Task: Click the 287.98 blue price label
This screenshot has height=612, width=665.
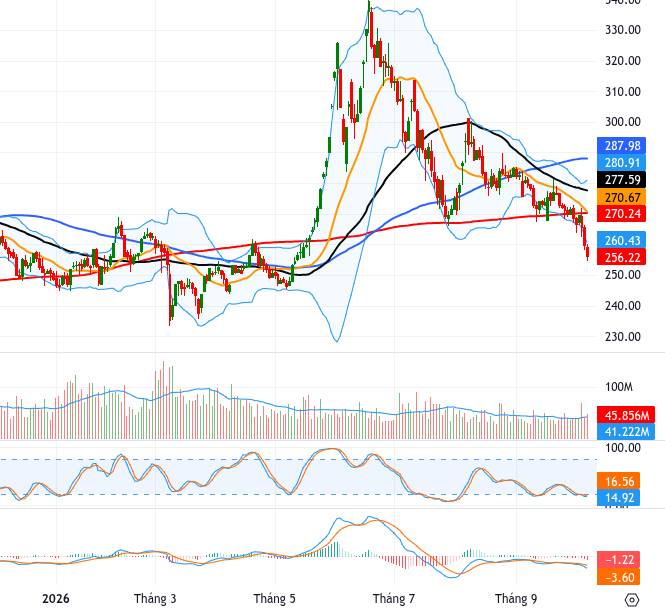Action: (621, 146)
